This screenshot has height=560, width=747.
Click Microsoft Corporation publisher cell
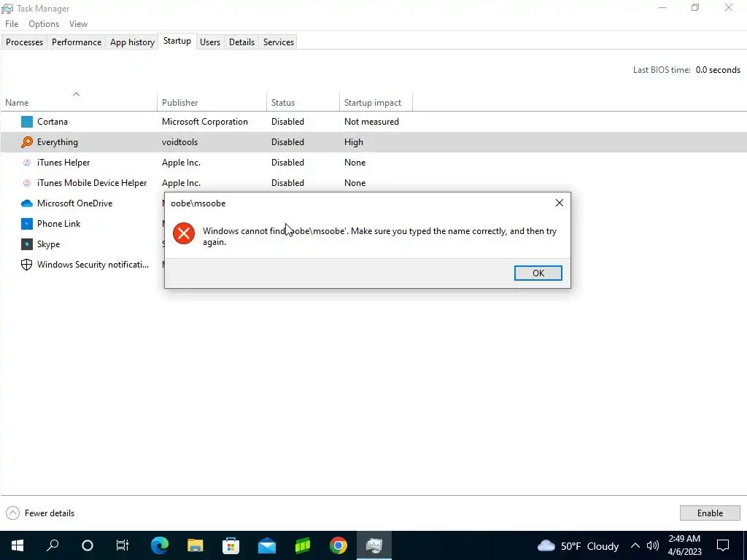coord(205,122)
